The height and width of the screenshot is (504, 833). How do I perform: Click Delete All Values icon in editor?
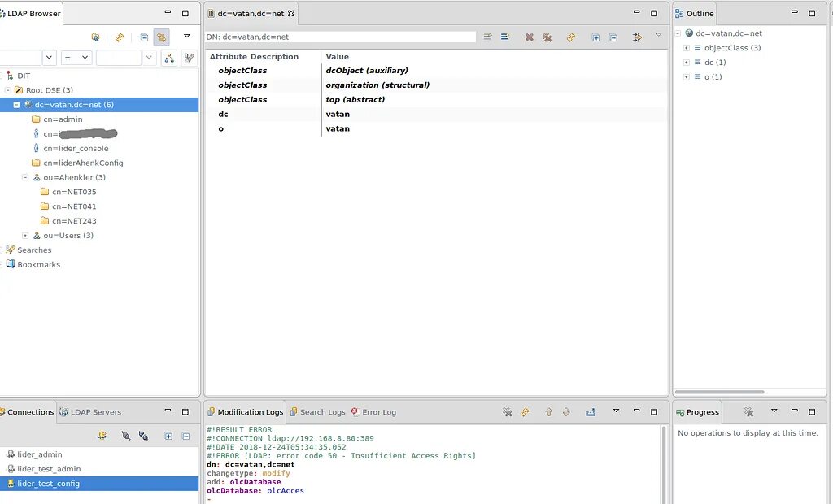pos(547,37)
